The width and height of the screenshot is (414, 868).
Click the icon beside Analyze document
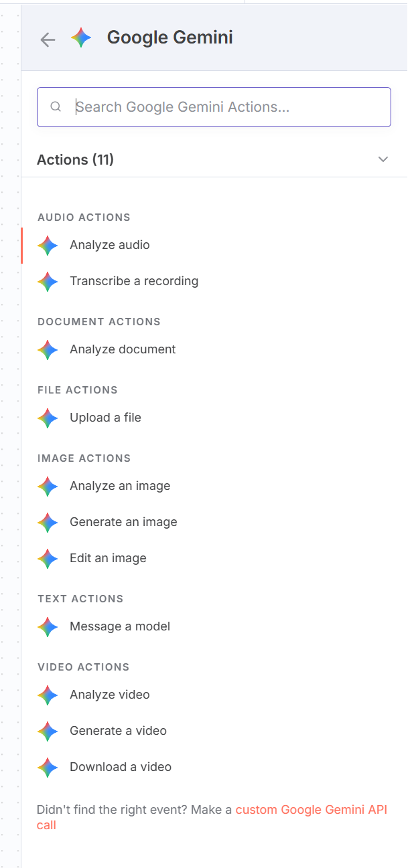click(x=48, y=350)
